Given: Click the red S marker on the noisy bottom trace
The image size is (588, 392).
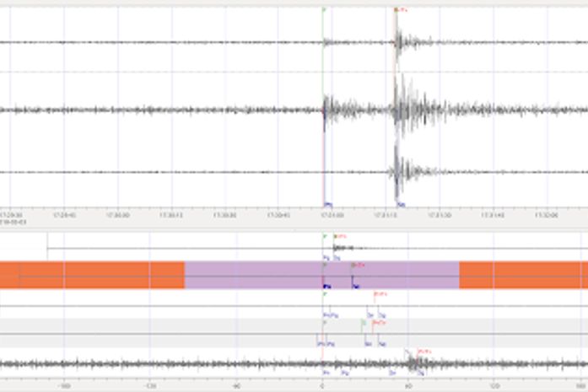Looking at the screenshot, I should [422, 351].
